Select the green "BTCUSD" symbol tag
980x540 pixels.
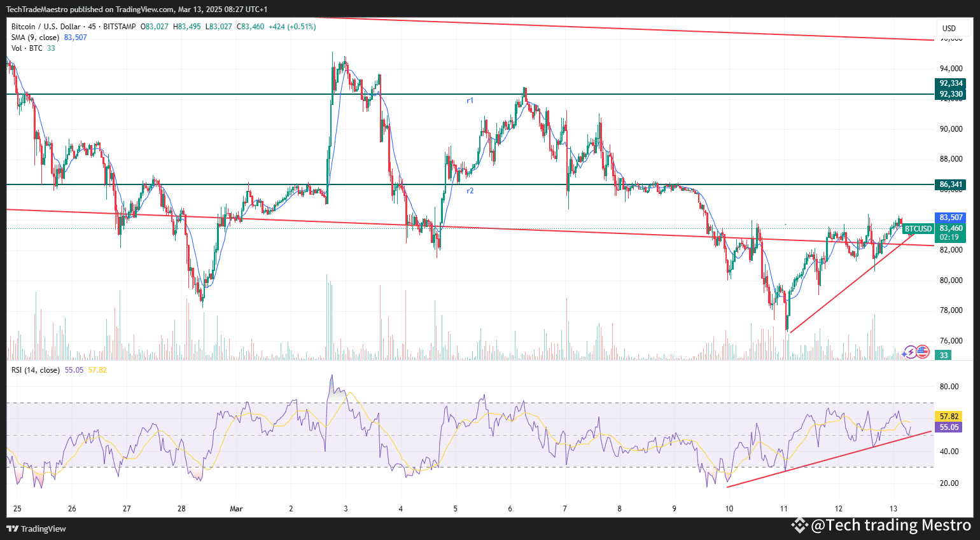[918, 229]
